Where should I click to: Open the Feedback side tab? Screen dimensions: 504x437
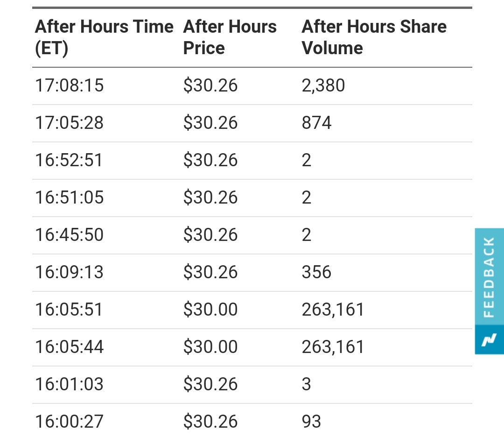(489, 277)
